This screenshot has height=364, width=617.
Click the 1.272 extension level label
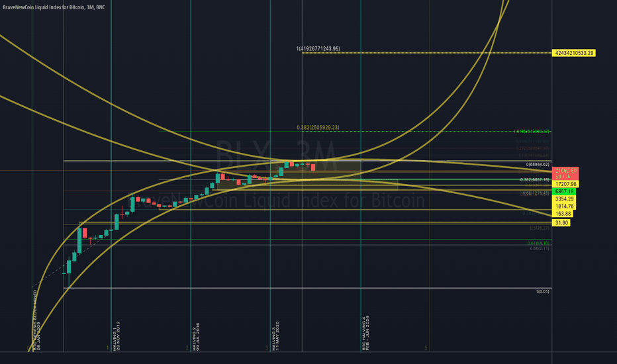[532, 148]
